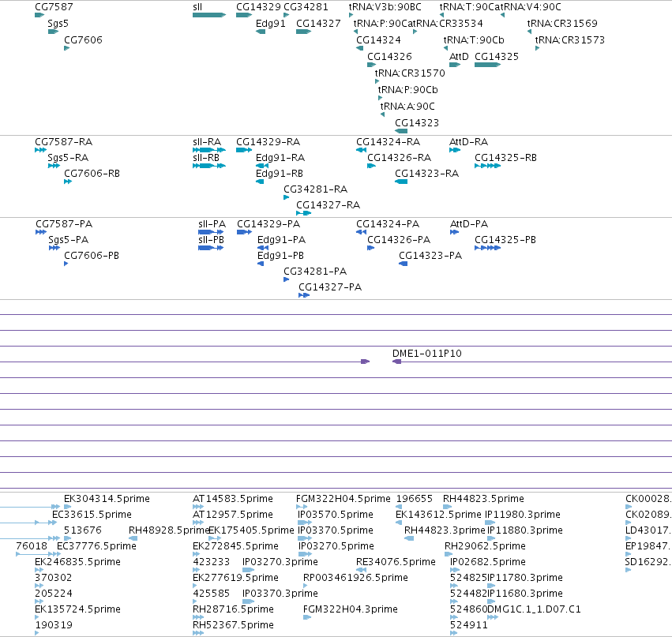Select the 196655 EST label

point(415,499)
